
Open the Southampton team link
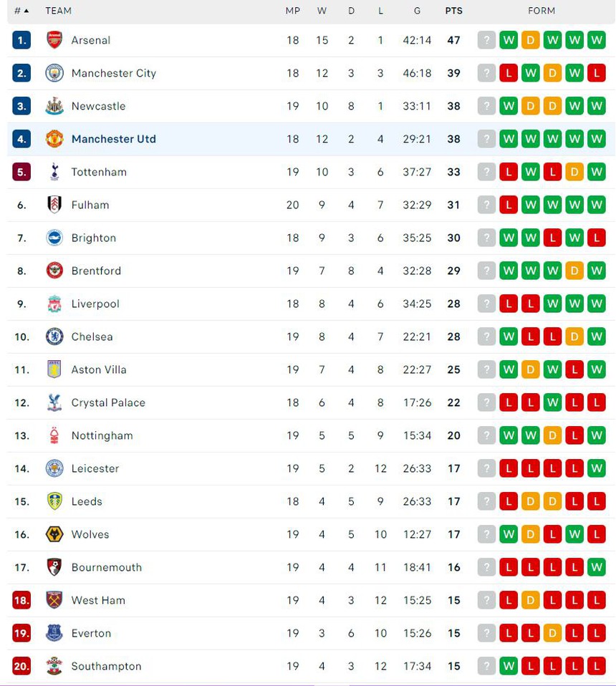[106, 666]
